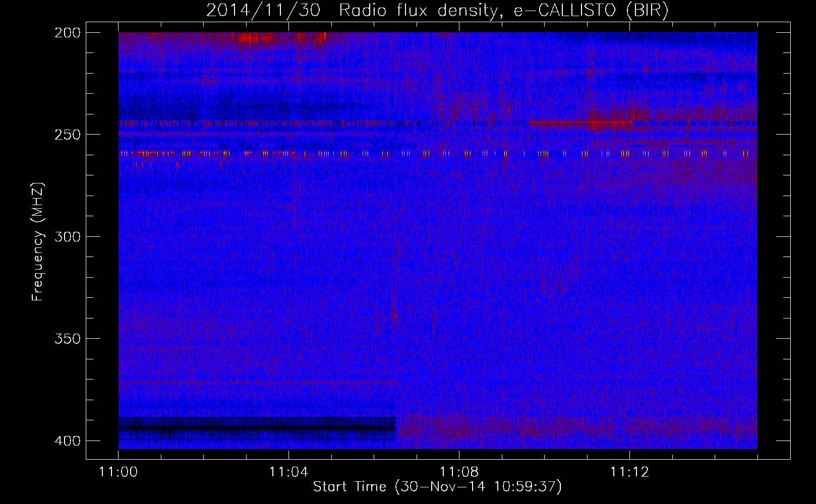
Task: Click the plot title "2014/11/30 Radio flux density, e-CALLISTO (BIR)"
Action: [437, 10]
